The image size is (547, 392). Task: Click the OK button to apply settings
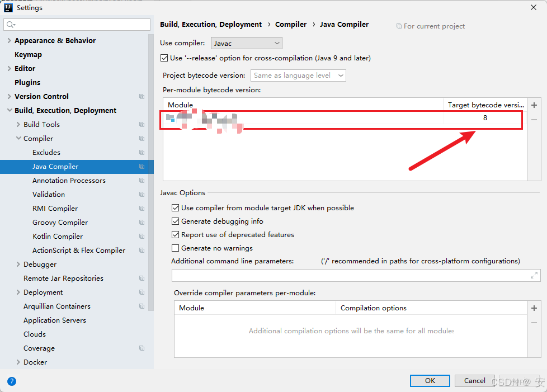[430, 380]
